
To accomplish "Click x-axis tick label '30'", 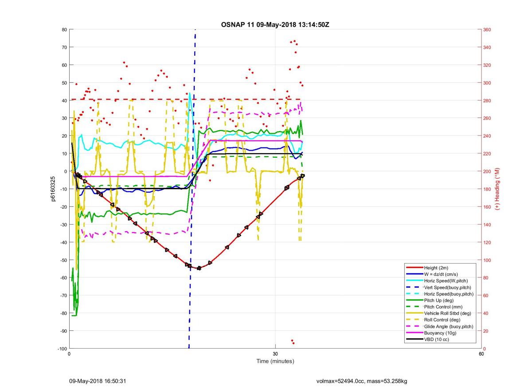I will coord(275,354).
